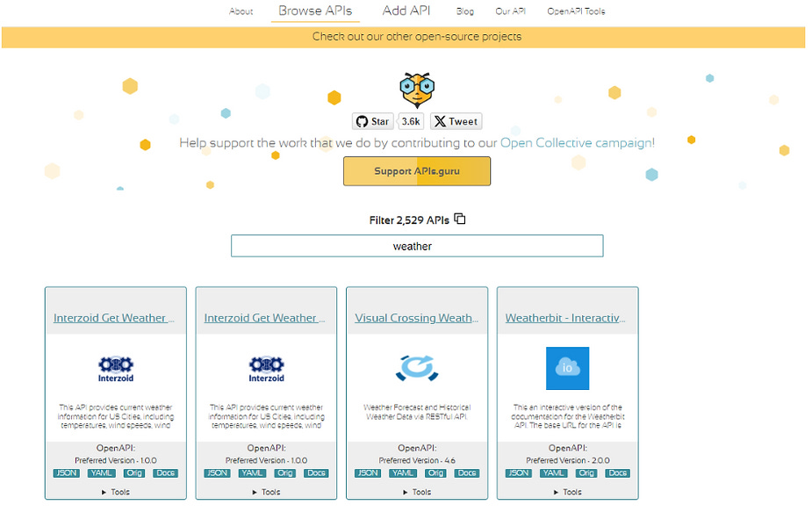Download JSON for first Interzoid card
Image resolution: width=812 pixels, height=512 pixels.
click(67, 473)
